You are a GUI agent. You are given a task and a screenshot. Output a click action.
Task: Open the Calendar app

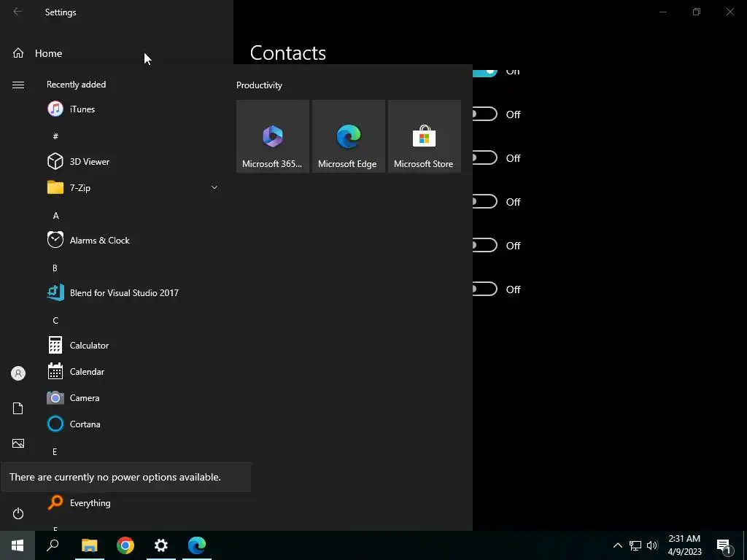[133, 371]
